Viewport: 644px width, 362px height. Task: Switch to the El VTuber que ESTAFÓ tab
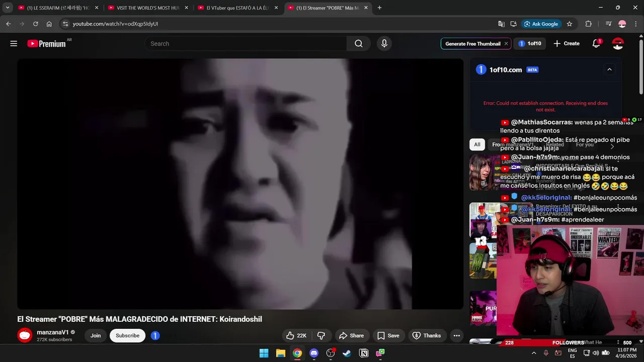click(238, 8)
